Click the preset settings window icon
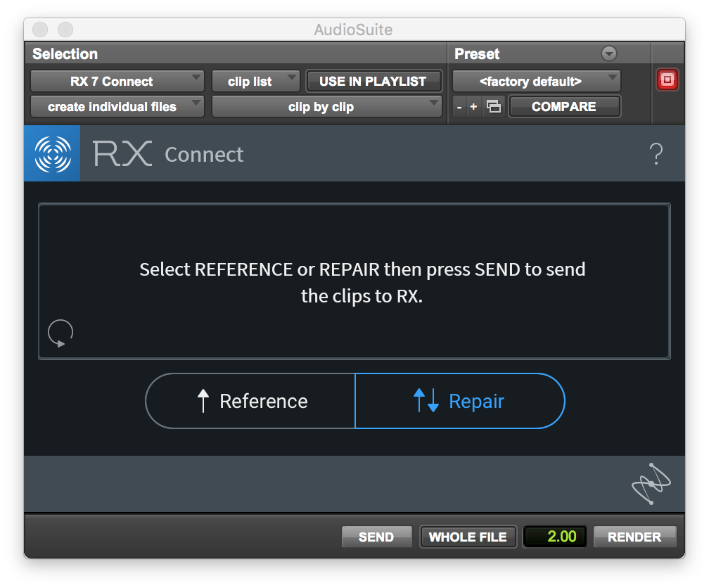 (x=494, y=107)
